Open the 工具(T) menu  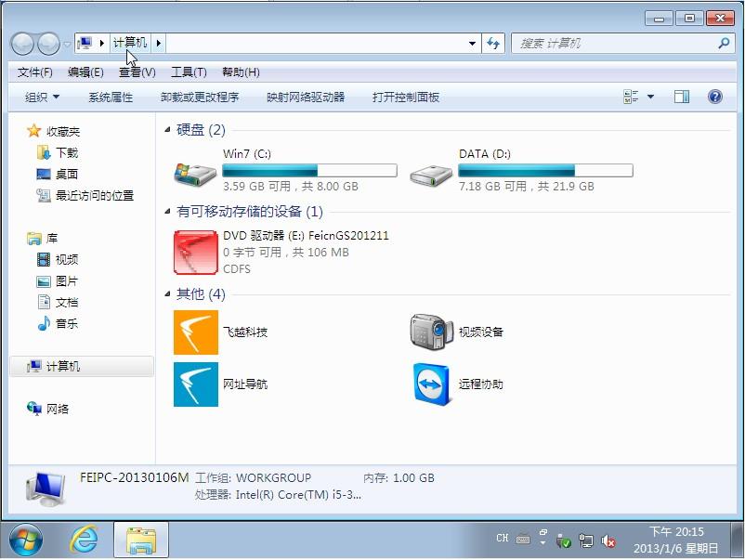click(188, 72)
